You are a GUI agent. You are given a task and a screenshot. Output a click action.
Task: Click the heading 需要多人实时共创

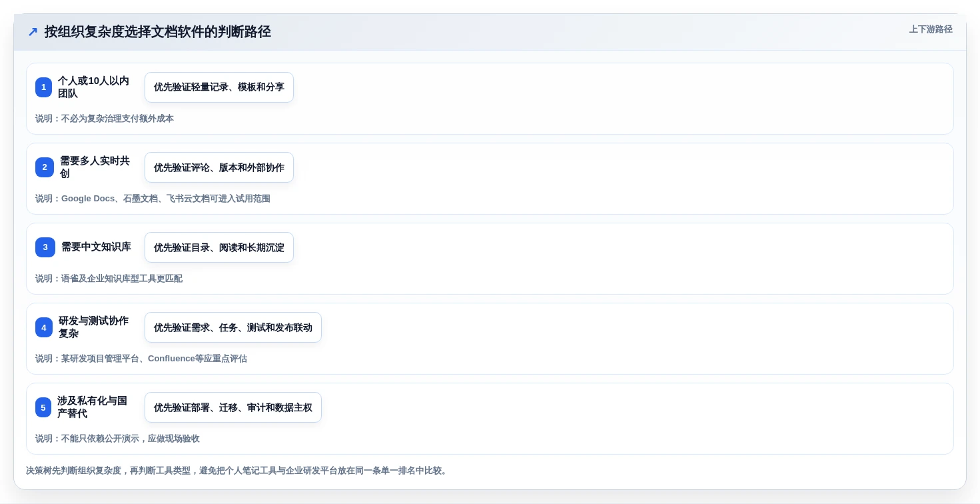pyautogui.click(x=95, y=167)
